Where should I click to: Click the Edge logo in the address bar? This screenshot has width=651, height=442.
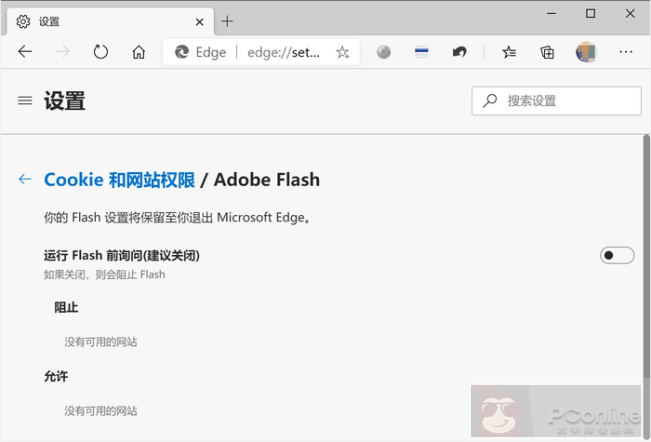coord(181,52)
